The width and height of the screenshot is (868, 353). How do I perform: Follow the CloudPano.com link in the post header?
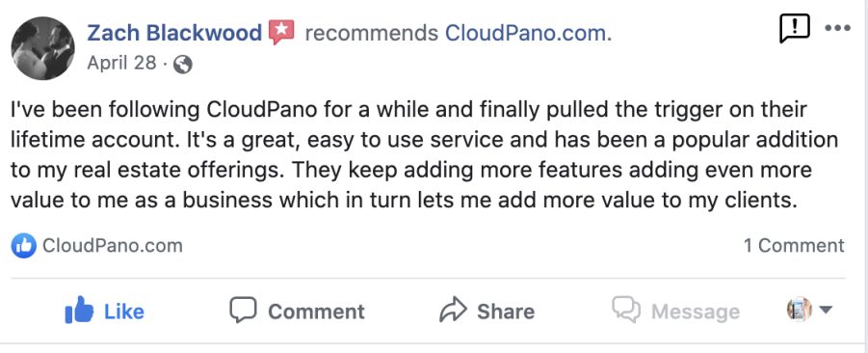529,34
